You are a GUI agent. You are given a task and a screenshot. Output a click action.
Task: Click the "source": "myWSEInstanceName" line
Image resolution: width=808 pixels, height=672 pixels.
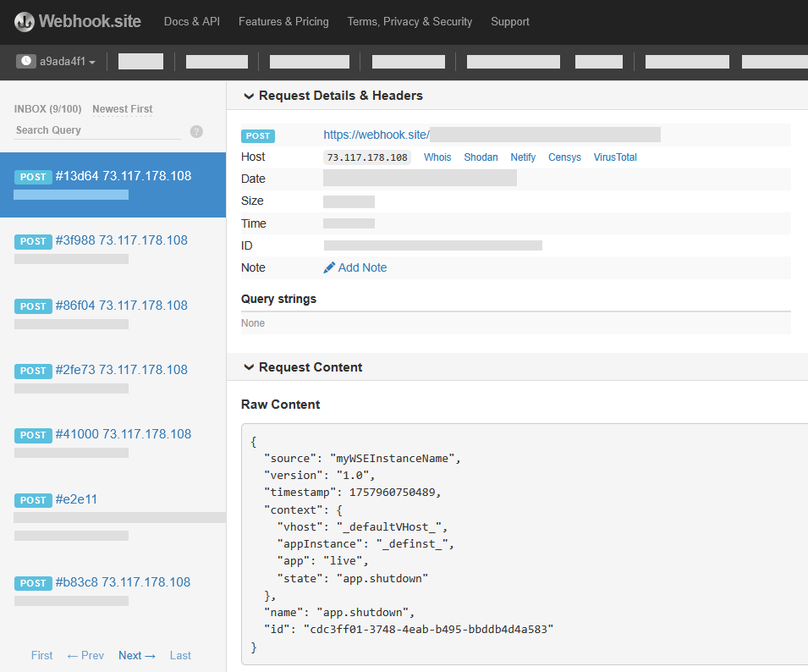click(362, 458)
